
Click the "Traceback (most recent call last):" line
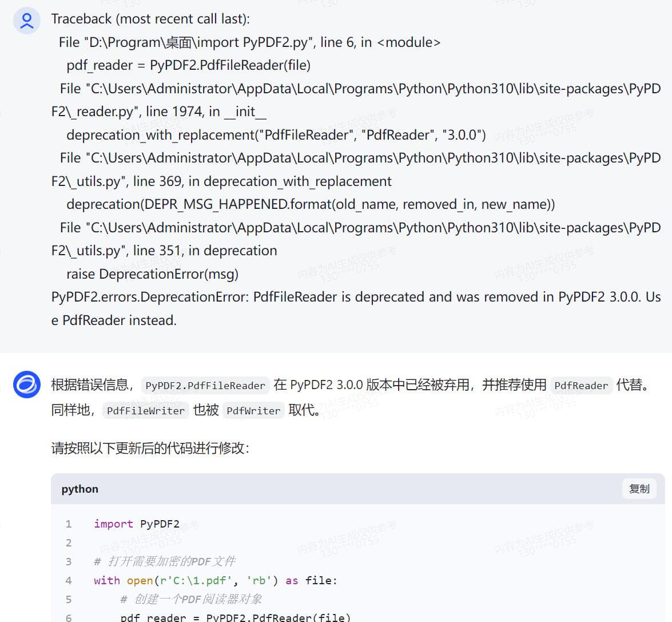pyautogui.click(x=150, y=19)
